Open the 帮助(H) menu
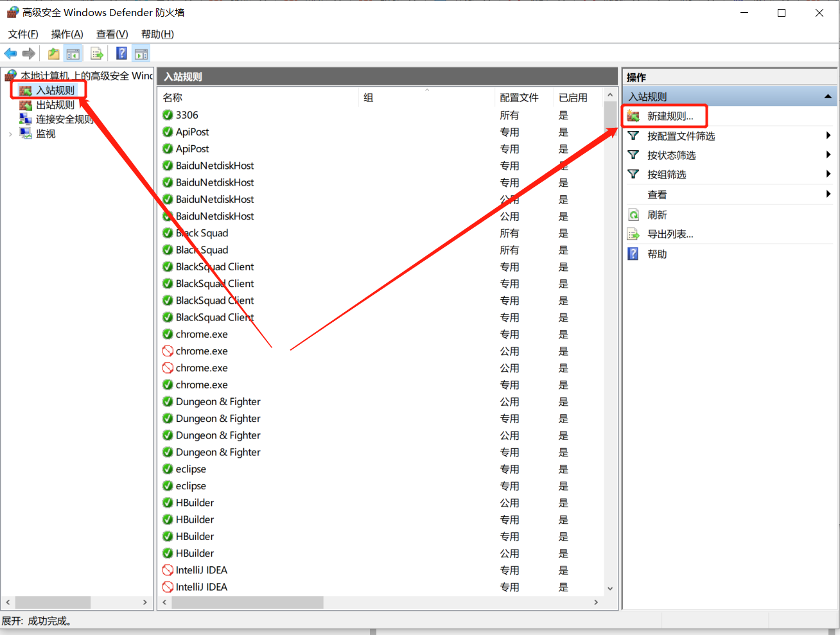 [157, 34]
